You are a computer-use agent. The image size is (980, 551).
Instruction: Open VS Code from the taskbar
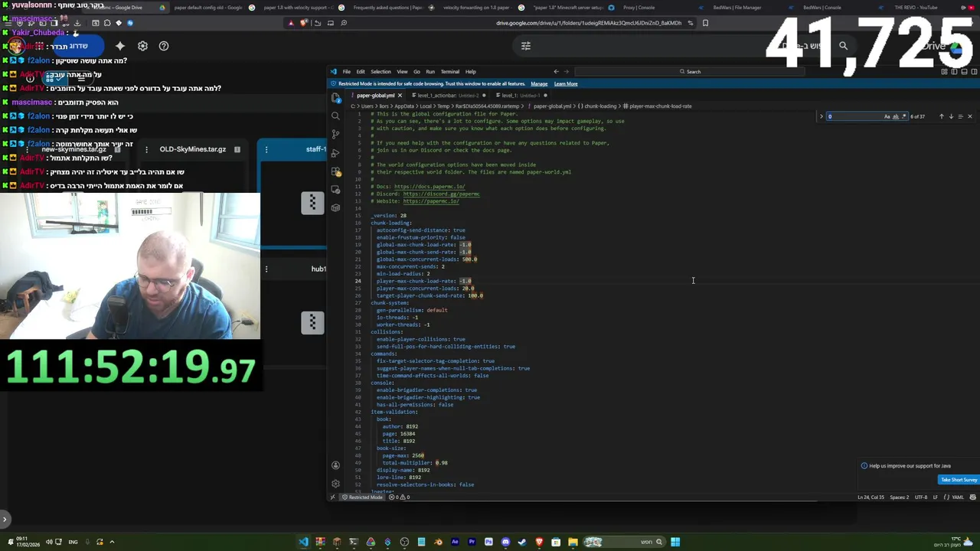pyautogui.click(x=304, y=542)
